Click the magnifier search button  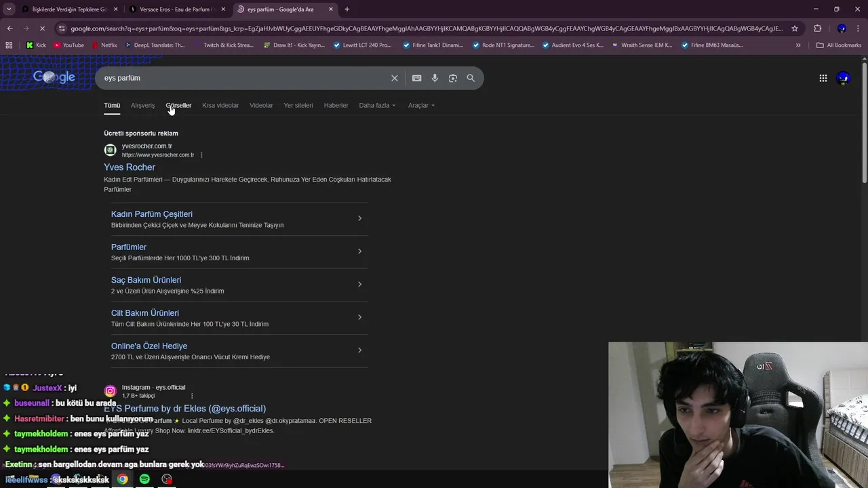[x=471, y=78]
